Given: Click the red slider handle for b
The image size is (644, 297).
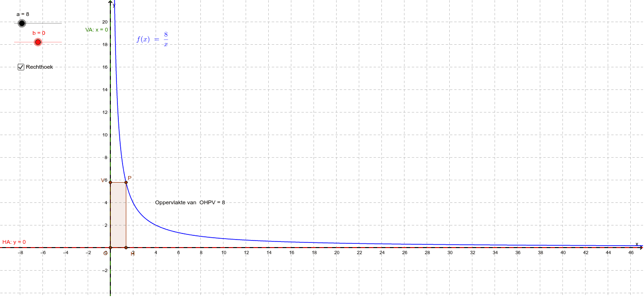Looking at the screenshot, I should [x=38, y=42].
